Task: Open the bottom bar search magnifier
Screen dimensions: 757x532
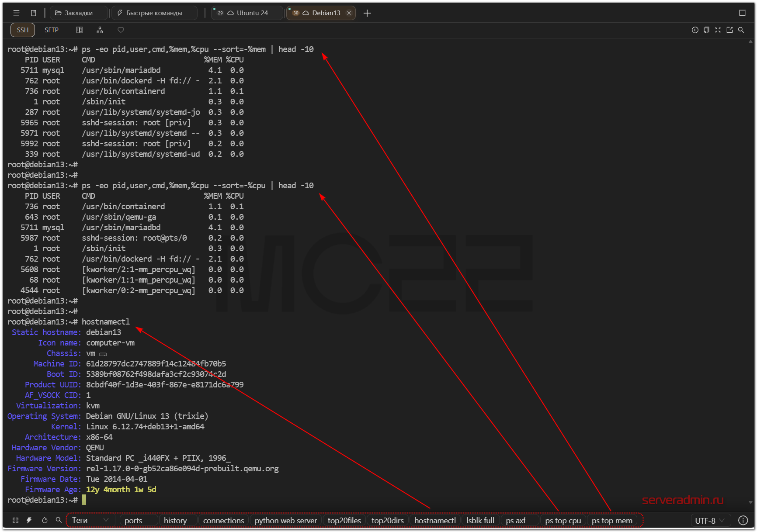Action: [x=59, y=520]
